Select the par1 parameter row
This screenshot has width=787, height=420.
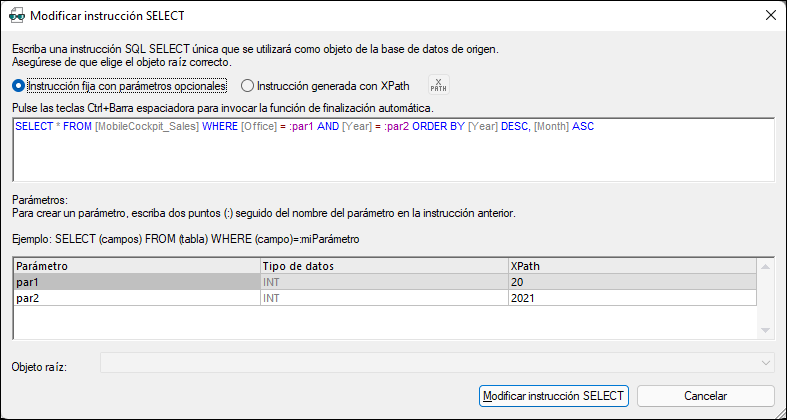tap(135, 283)
